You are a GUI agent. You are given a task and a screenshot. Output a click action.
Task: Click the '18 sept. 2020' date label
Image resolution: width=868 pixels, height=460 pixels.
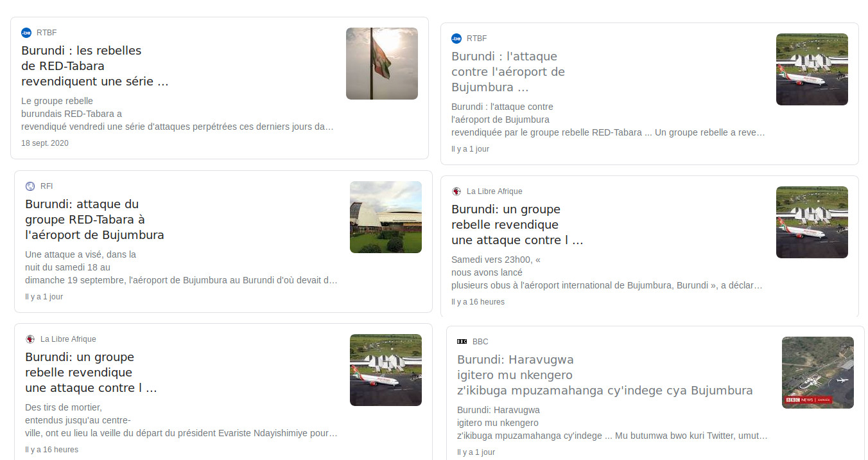pyautogui.click(x=45, y=143)
